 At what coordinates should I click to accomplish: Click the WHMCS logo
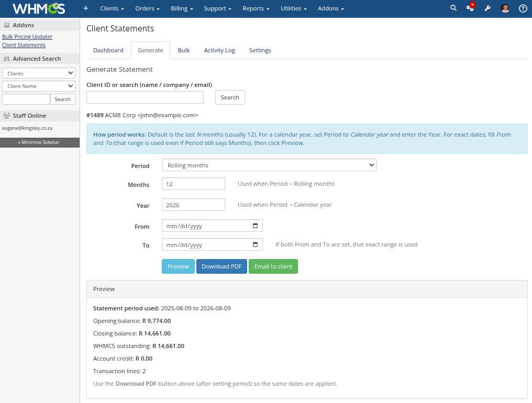(39, 8)
